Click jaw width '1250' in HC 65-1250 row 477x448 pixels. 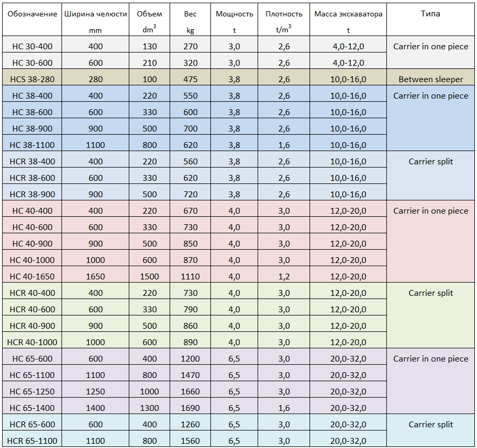[x=95, y=391]
